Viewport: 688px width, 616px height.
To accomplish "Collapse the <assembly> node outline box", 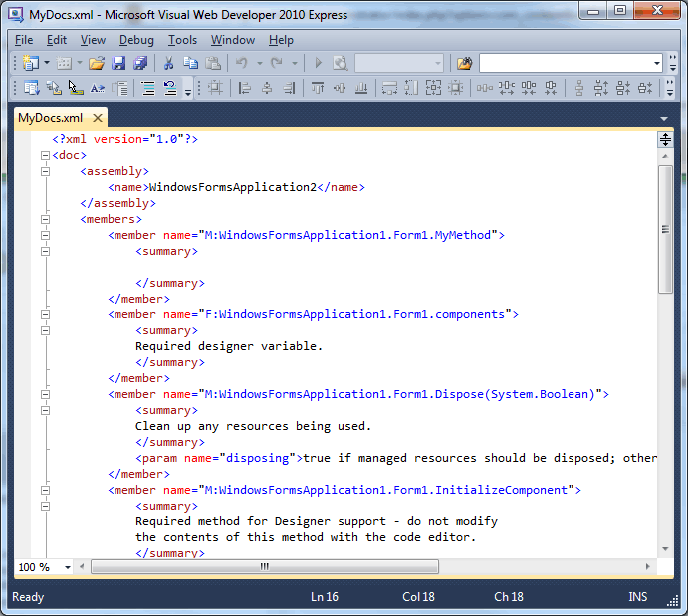I will 45,171.
